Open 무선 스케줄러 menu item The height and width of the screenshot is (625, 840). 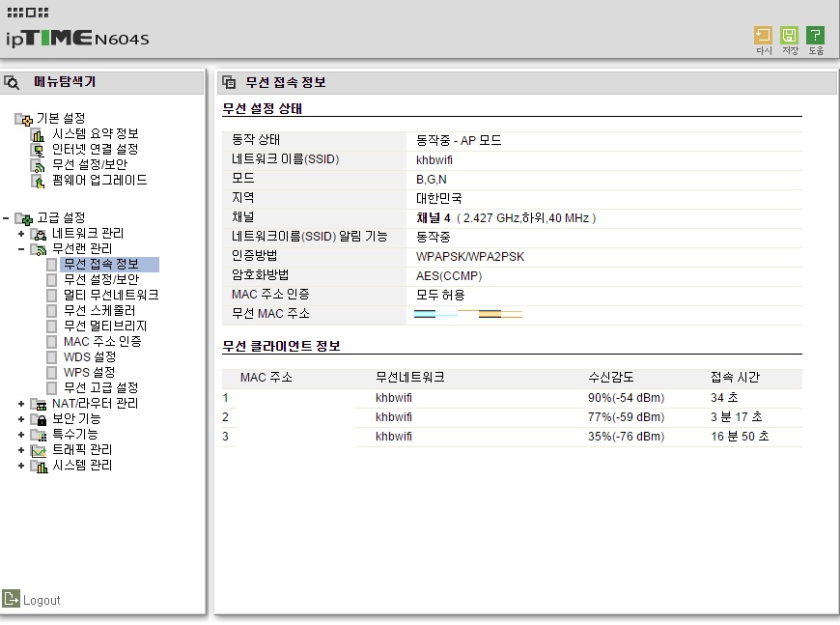pyautogui.click(x=99, y=311)
